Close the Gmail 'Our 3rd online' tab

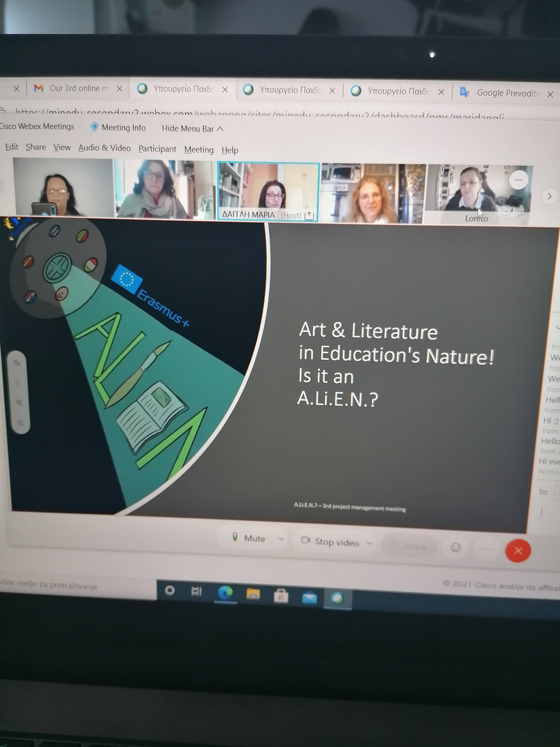[x=119, y=89]
